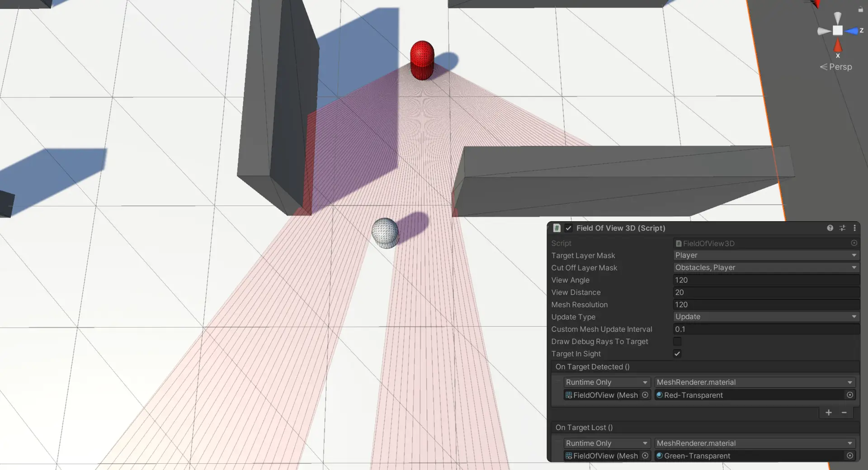Open the component presets icon
The image size is (868, 470).
842,228
